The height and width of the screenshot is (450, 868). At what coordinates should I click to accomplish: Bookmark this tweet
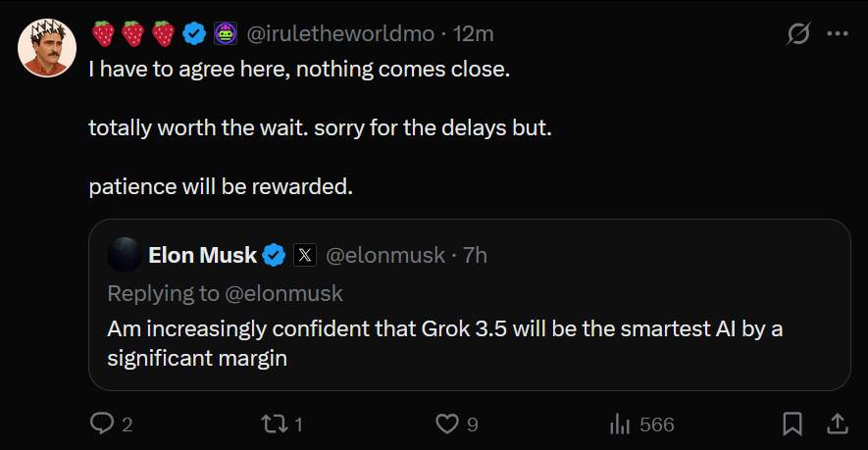pos(792,424)
